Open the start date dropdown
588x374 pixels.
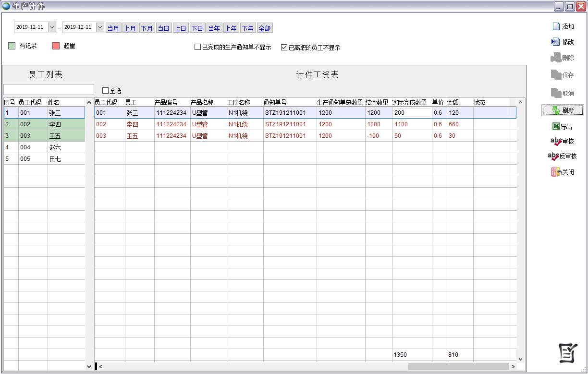[x=52, y=27]
